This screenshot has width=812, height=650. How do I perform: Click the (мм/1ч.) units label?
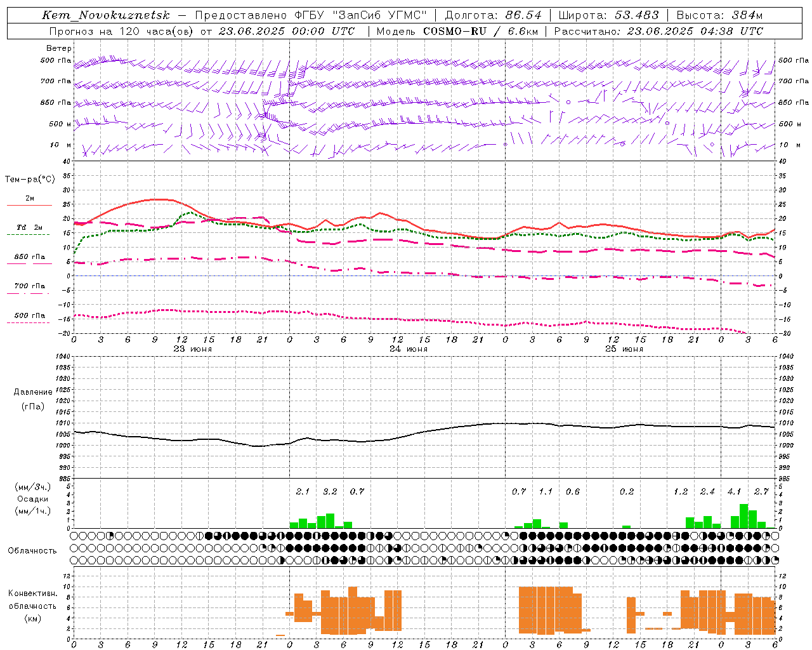[33, 510]
